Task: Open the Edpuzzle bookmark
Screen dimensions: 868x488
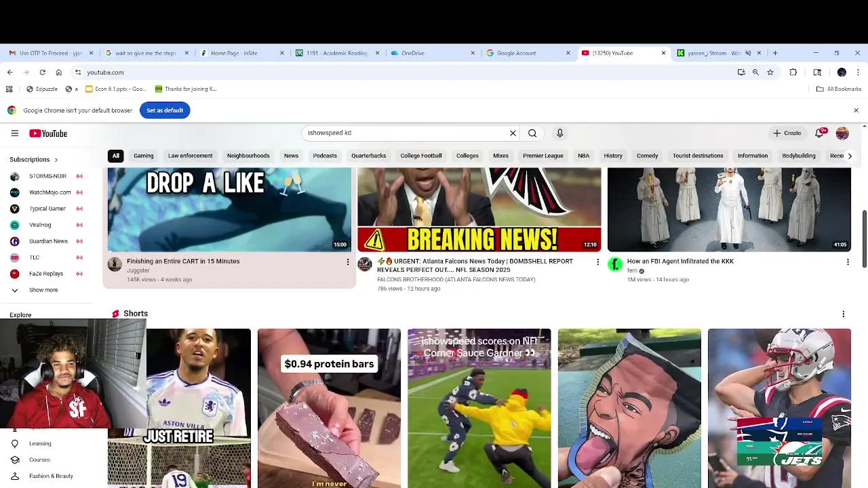Action: pos(42,89)
